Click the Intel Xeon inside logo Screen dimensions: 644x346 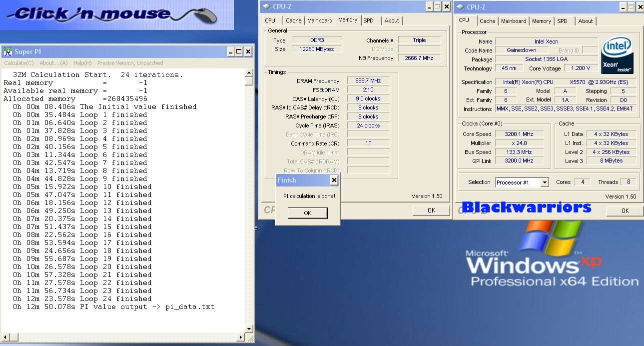[x=617, y=54]
